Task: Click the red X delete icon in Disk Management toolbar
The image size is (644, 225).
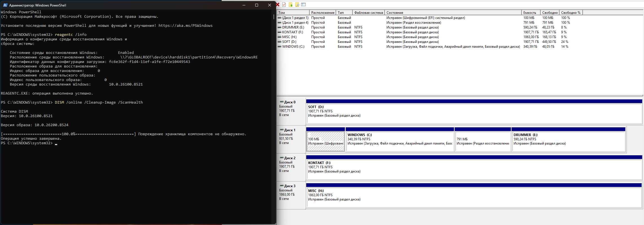Action: pyautogui.click(x=278, y=5)
